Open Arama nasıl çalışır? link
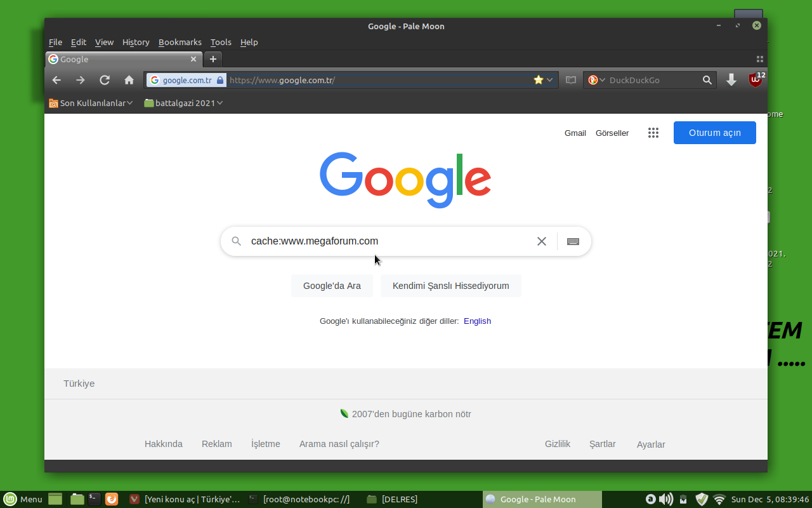Image resolution: width=812 pixels, height=508 pixels. coord(339,444)
